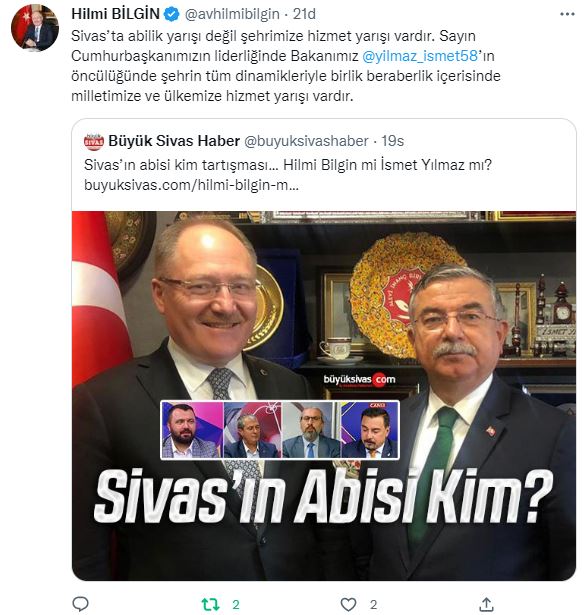585x615 pixels.
Task: Open the 21d tweet timestamp
Action: (x=304, y=14)
